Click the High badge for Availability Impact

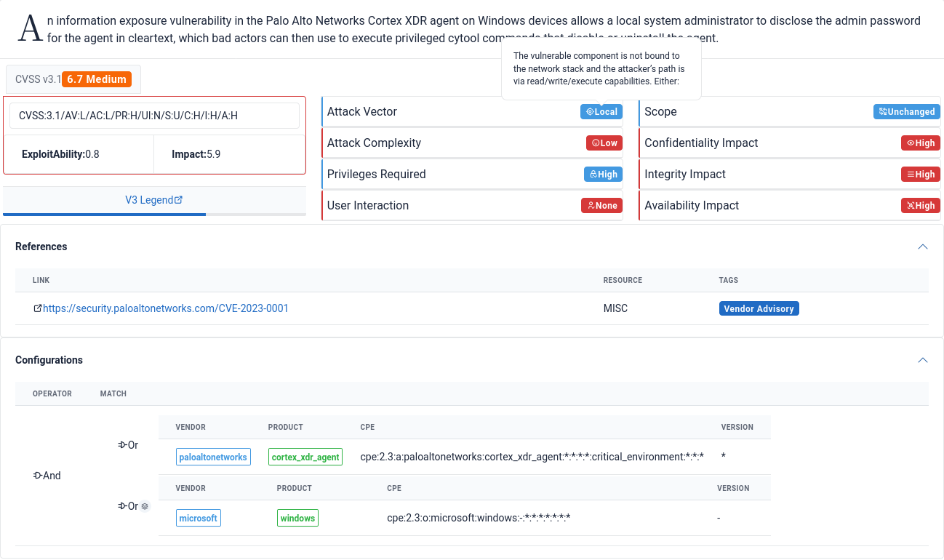click(921, 205)
